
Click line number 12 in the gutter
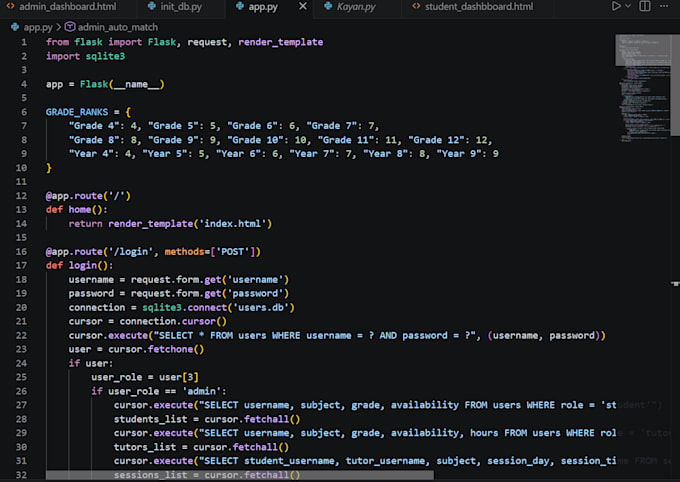tap(21, 196)
